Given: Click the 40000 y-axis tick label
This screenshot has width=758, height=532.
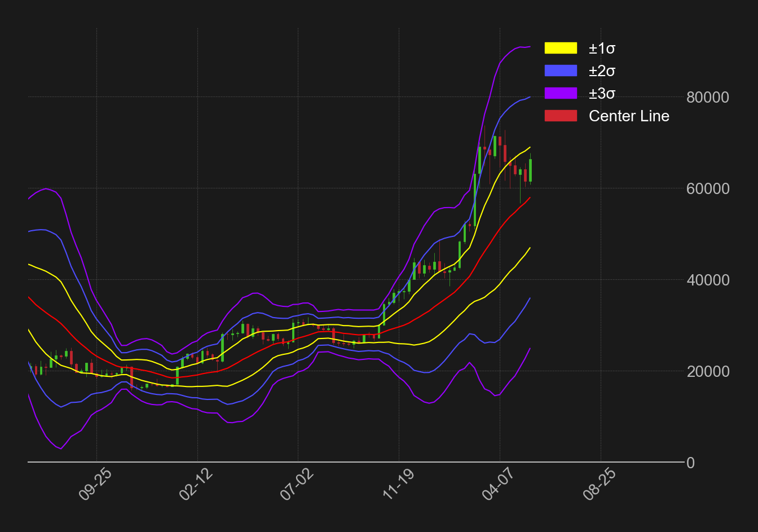Looking at the screenshot, I should click(x=708, y=280).
